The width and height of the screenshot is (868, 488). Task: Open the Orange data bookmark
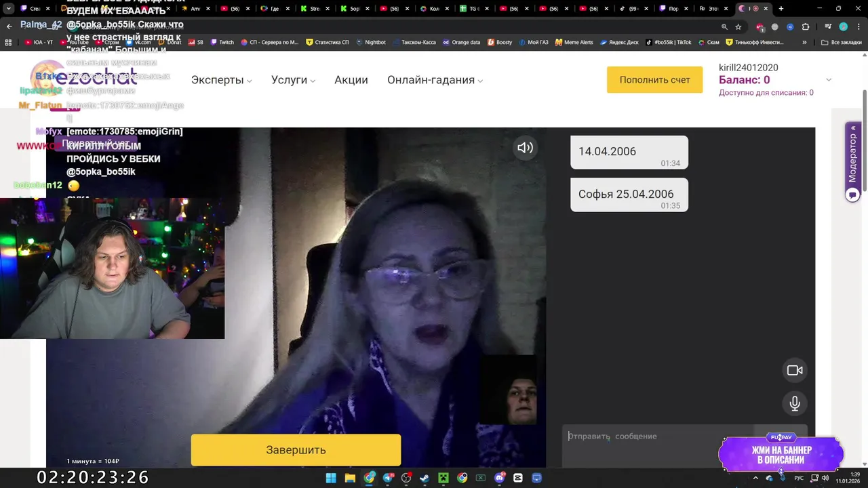(x=461, y=42)
